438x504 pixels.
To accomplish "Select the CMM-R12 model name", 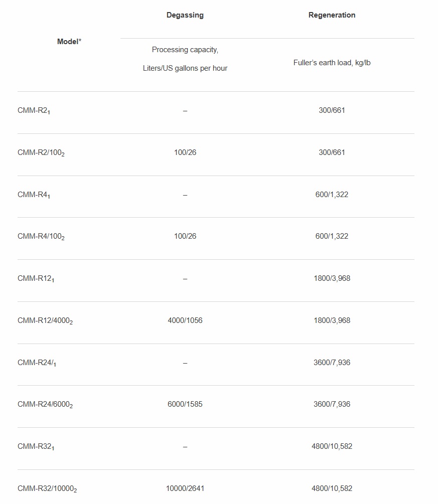I will coord(36,279).
